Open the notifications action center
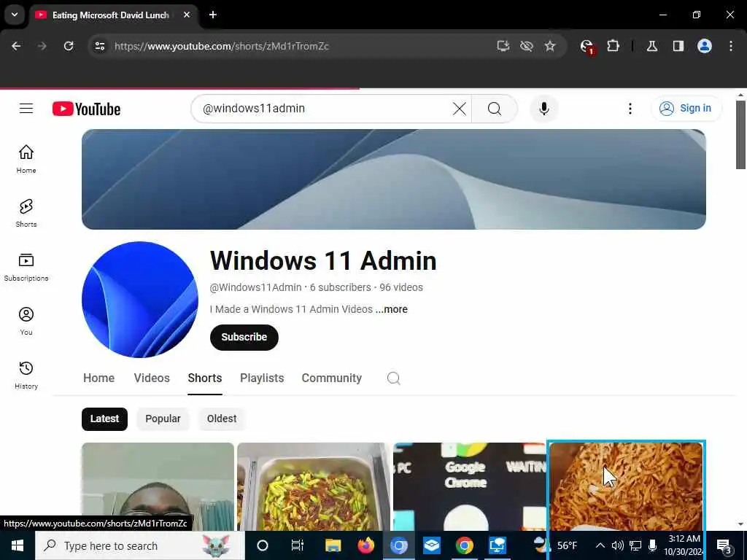Viewport: 747px width, 560px height. click(x=724, y=545)
